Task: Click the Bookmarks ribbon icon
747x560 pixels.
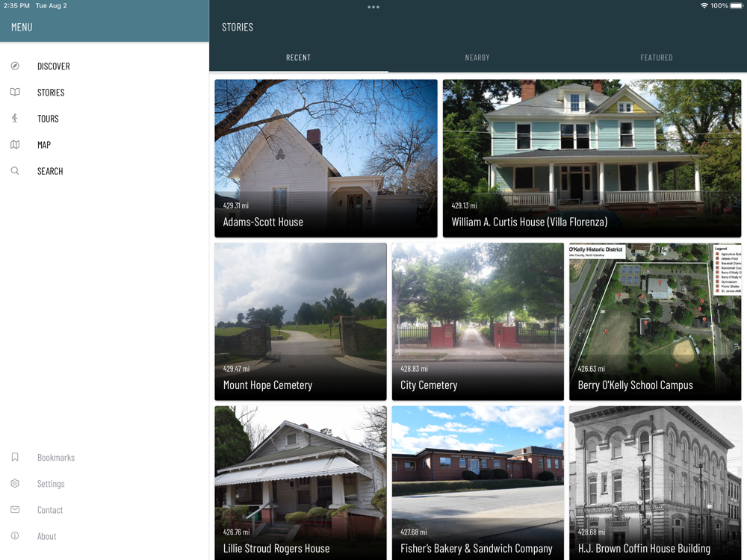Action: click(x=15, y=458)
